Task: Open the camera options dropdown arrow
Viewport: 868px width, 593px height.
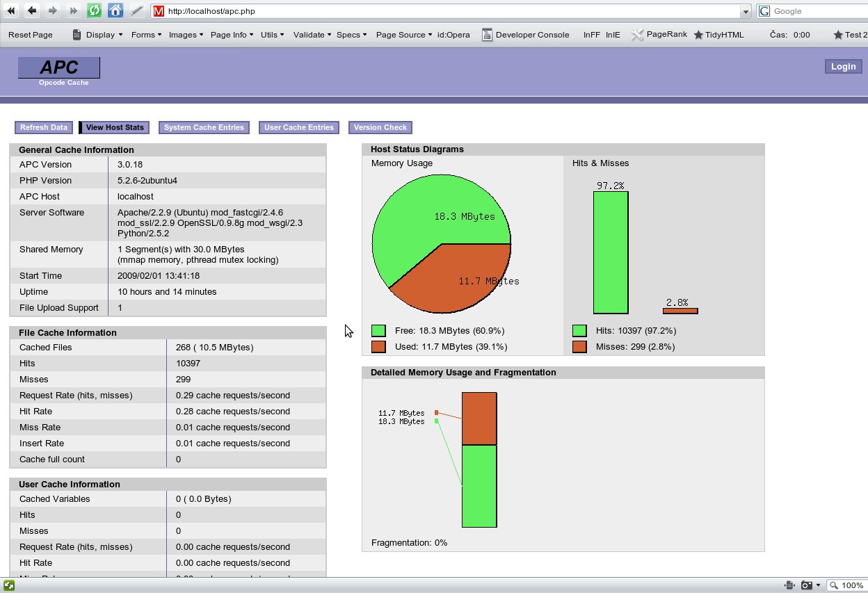Action: 818,585
